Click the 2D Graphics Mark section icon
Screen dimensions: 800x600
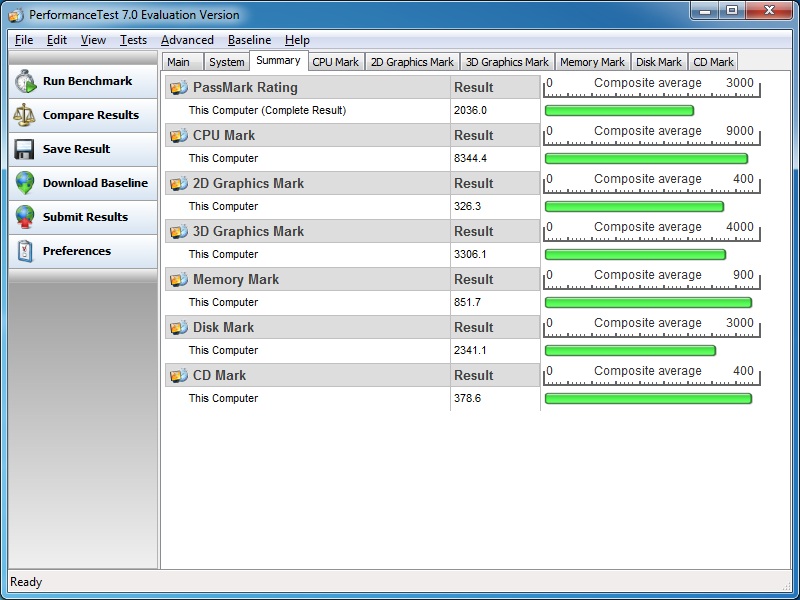[179, 184]
